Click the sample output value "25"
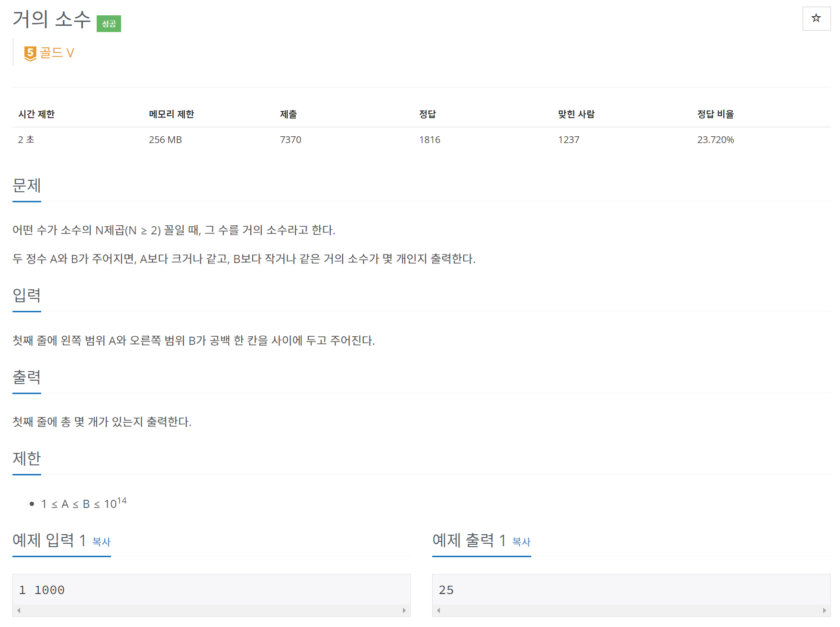The image size is (840, 627). point(446,590)
